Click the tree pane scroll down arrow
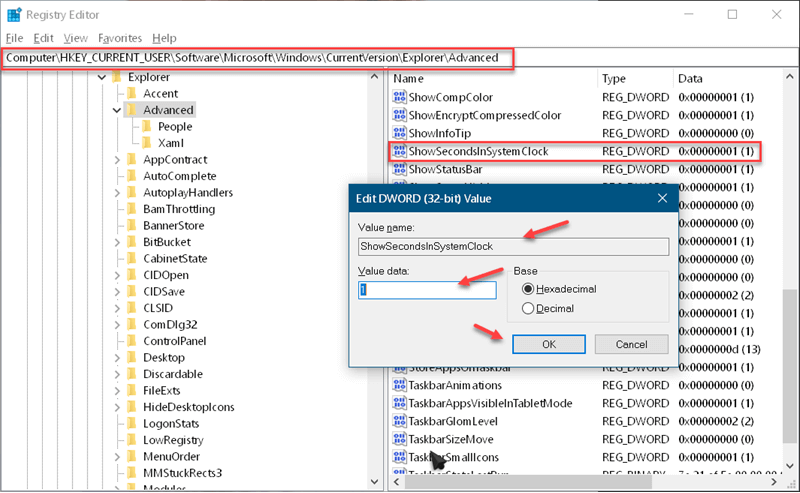Image resolution: width=800 pixels, height=493 pixels. click(374, 481)
